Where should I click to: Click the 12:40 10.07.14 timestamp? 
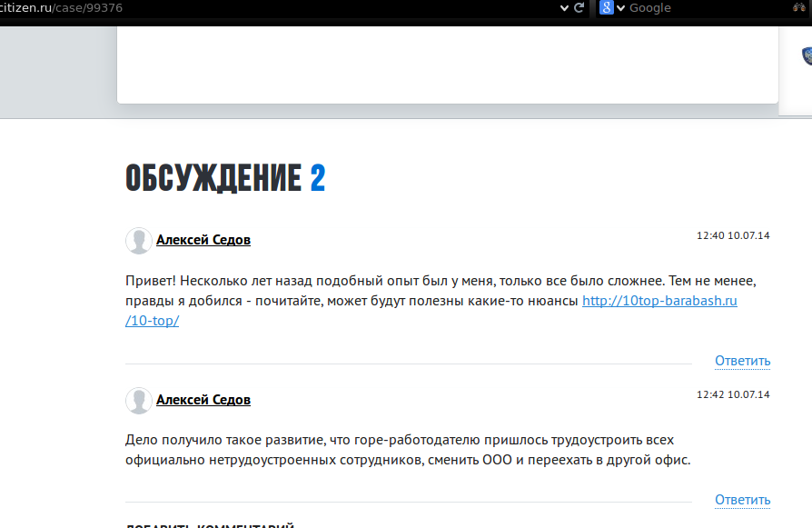(x=733, y=235)
